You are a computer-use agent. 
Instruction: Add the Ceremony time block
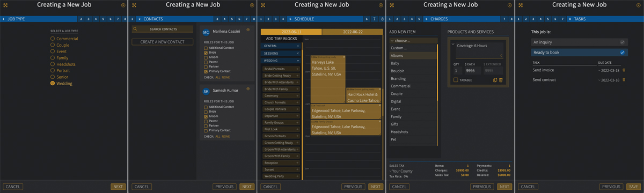281,96
